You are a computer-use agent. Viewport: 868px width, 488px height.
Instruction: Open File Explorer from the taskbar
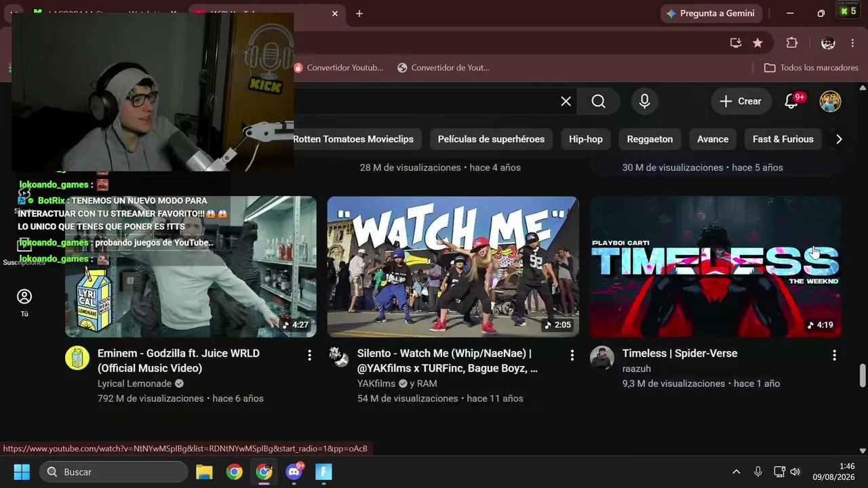coord(204,472)
